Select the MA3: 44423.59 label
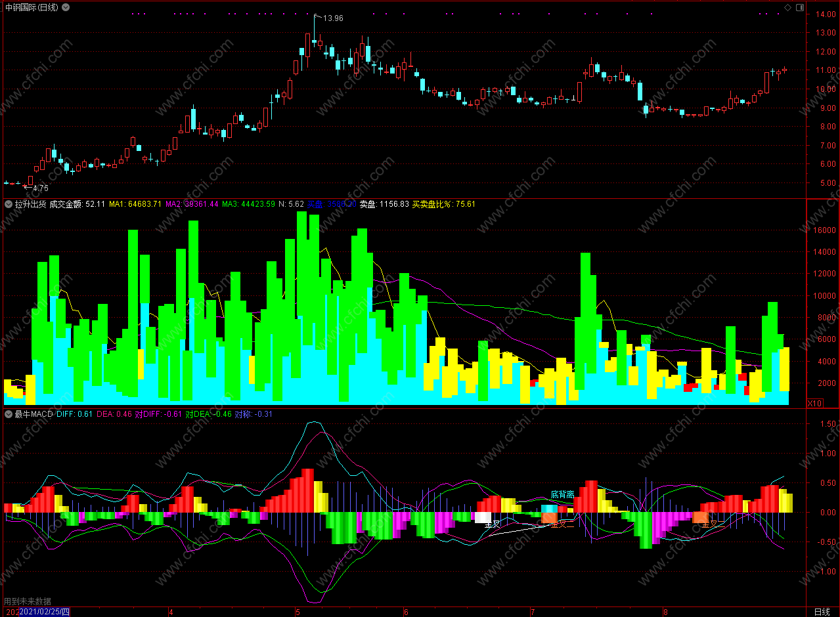The width and height of the screenshot is (840, 617). [248, 204]
